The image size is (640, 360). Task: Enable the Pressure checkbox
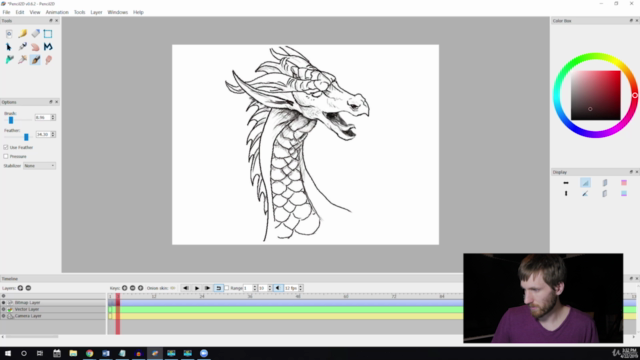coord(6,156)
